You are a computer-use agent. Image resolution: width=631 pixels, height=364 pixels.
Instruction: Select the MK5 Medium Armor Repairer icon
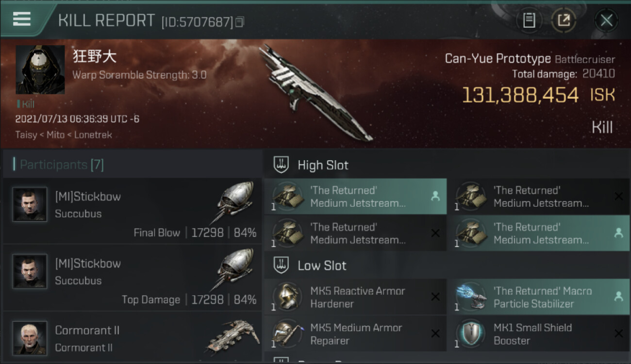pos(286,333)
